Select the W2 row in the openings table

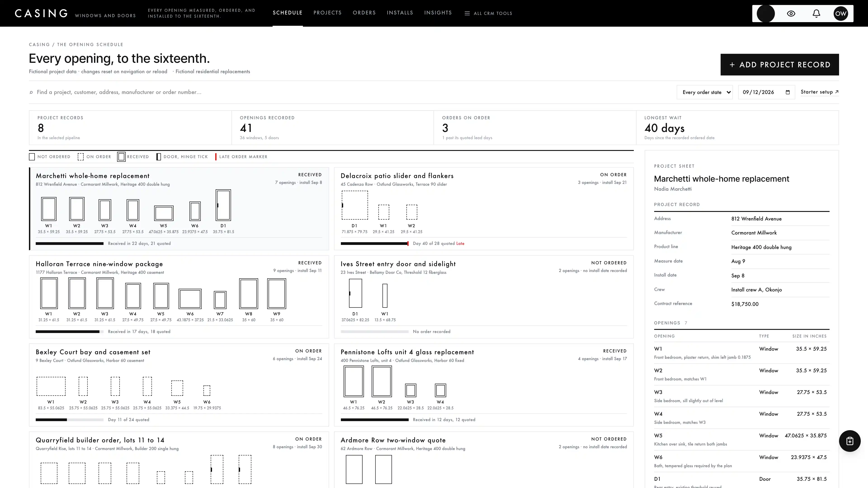(741, 375)
